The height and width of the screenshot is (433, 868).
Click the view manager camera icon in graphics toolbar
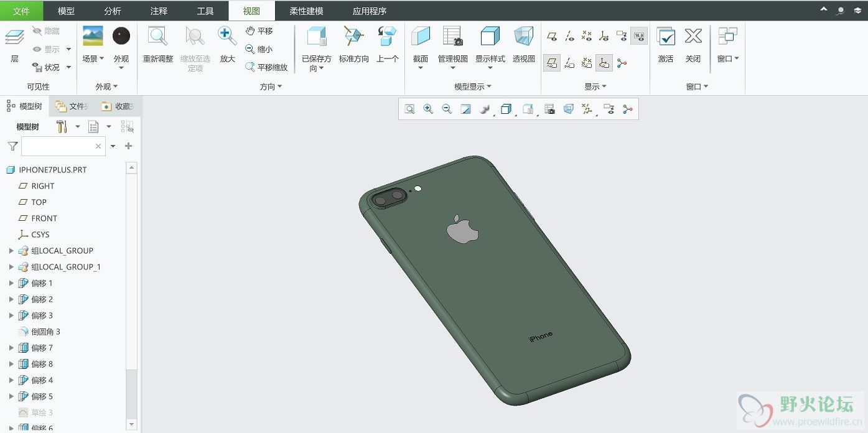click(549, 109)
